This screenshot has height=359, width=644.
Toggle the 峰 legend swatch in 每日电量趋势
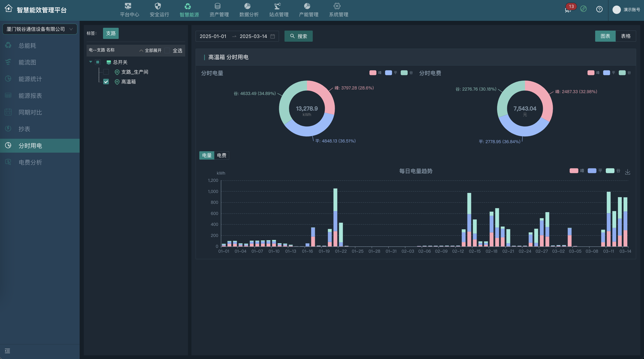(x=574, y=171)
